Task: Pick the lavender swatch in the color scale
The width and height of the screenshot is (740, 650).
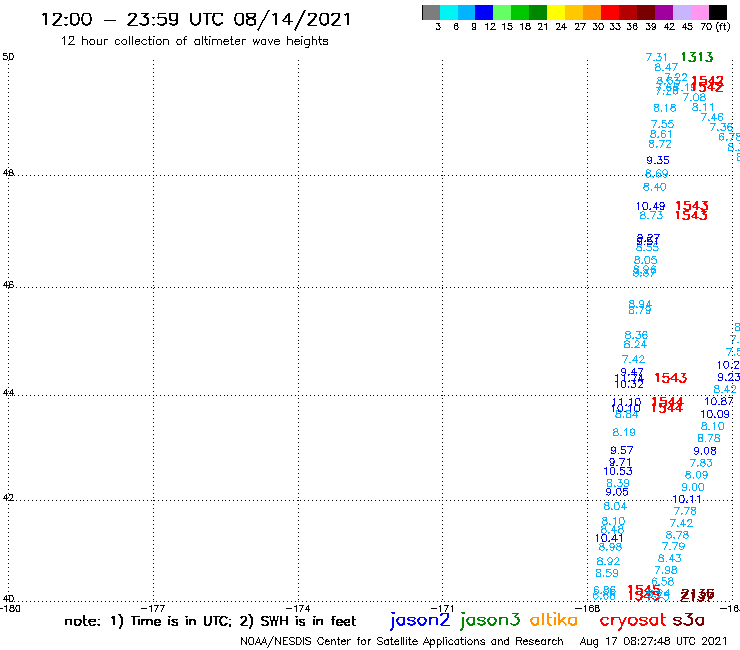Action: 681,12
